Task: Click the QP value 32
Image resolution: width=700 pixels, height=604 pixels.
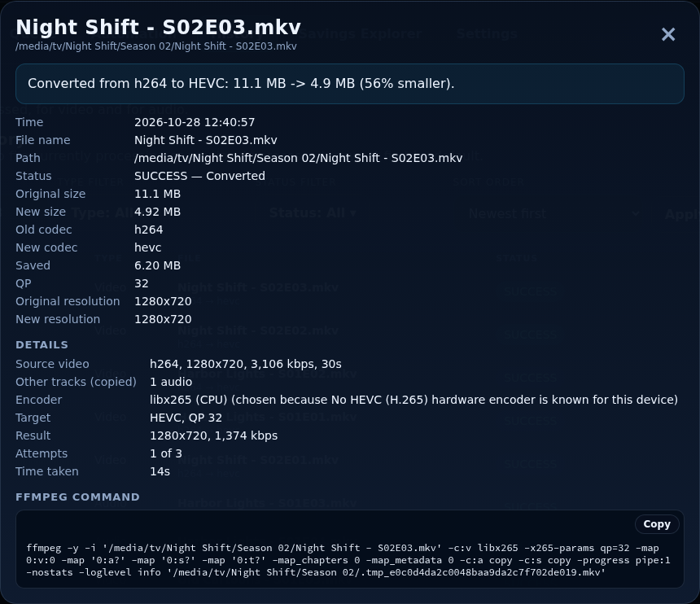Action: coord(142,283)
